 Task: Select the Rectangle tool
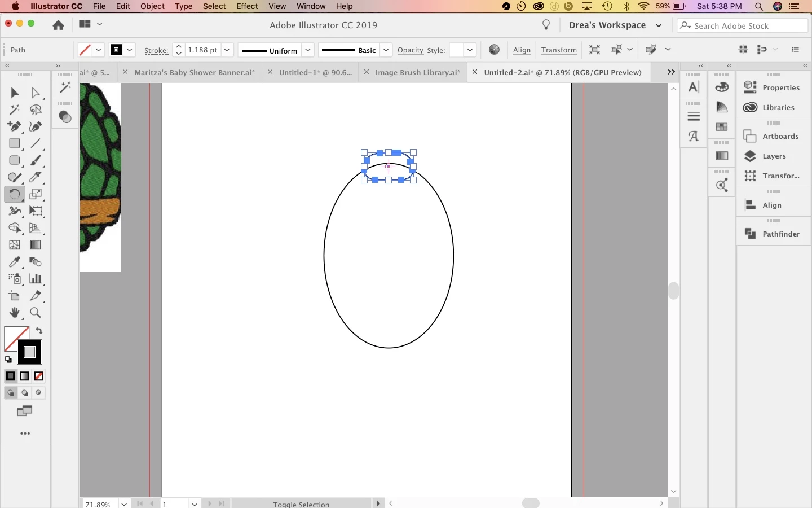(x=15, y=143)
